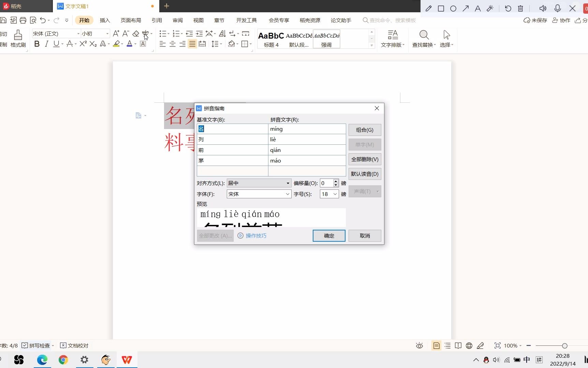Switch to the 审阅 ribbon tab
This screenshot has height=368, width=588.
tap(177, 20)
